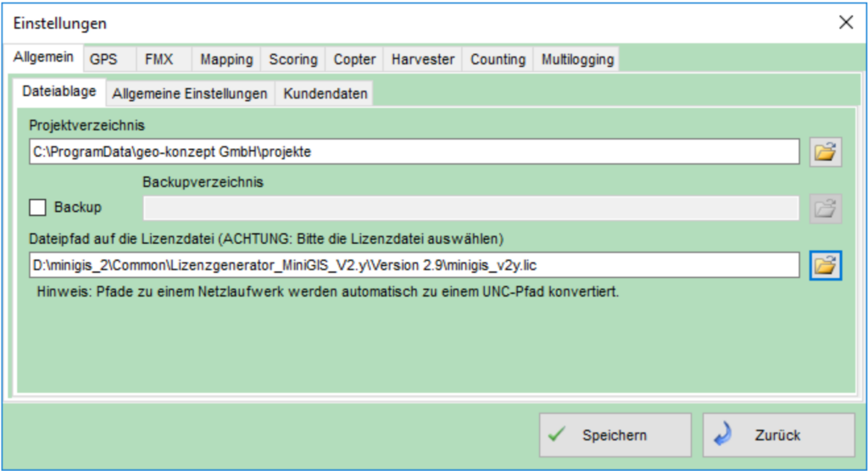Screen dimensions: 868x471
Task: Click the Lizenzdatei path text field
Action: (x=413, y=265)
